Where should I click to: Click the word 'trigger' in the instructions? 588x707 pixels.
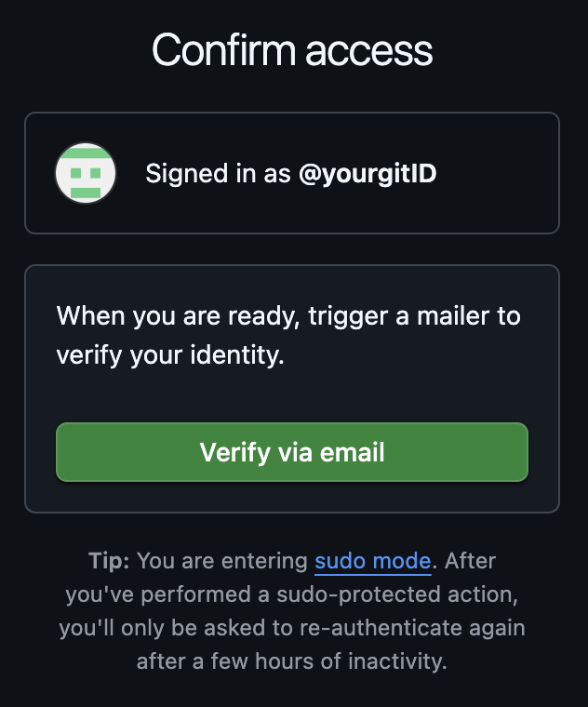click(x=348, y=317)
